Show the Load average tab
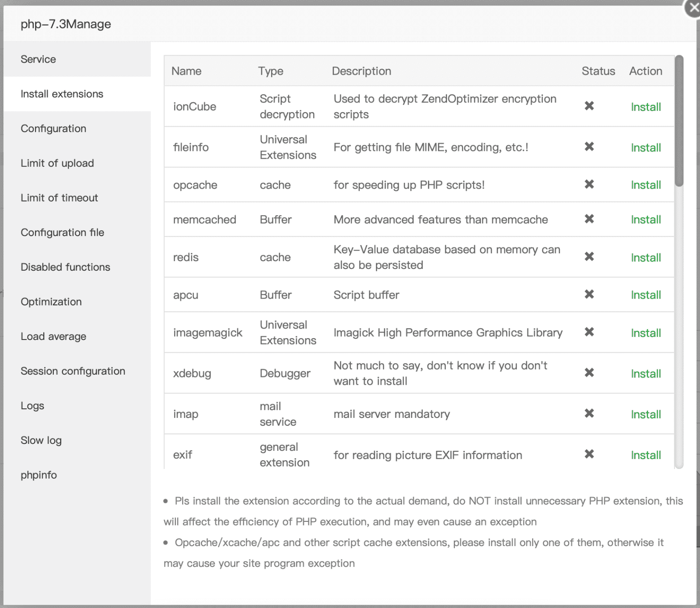This screenshot has width=700, height=608. [x=53, y=336]
